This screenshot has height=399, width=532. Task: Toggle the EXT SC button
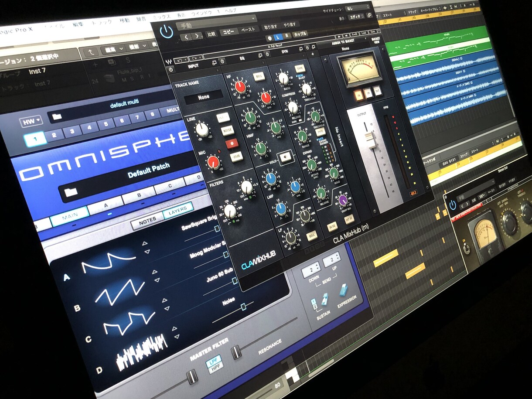tap(350, 220)
